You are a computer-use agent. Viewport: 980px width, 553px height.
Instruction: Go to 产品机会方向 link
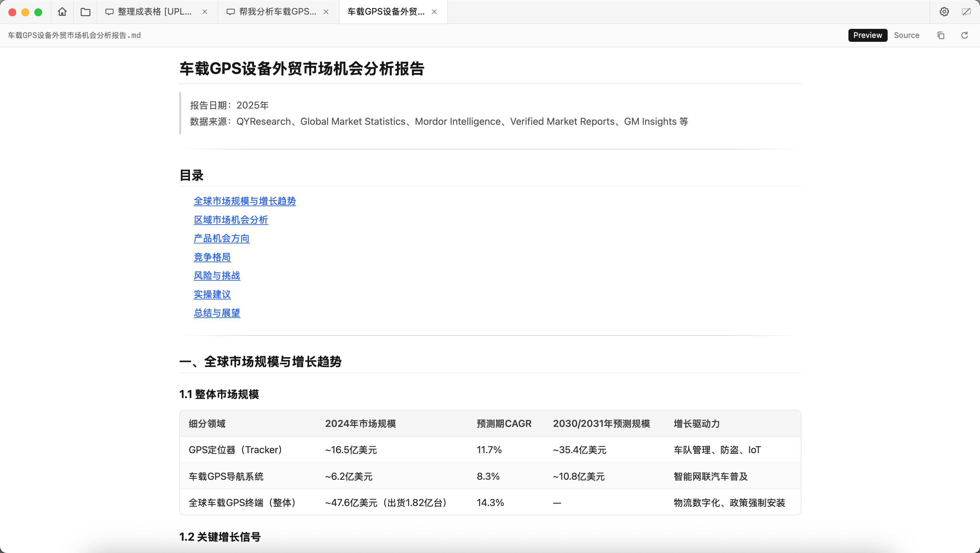pyautogui.click(x=221, y=238)
